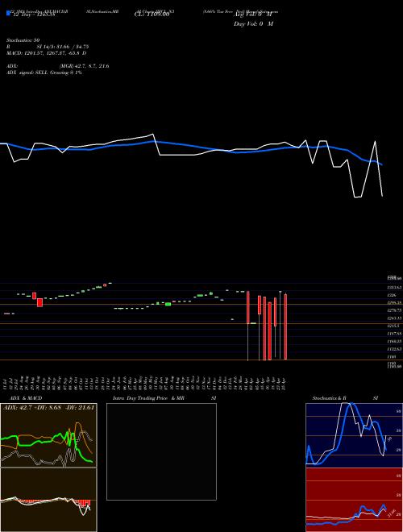
Task: Click the 'Day Vol: 0 M' text
Action: point(253,24)
